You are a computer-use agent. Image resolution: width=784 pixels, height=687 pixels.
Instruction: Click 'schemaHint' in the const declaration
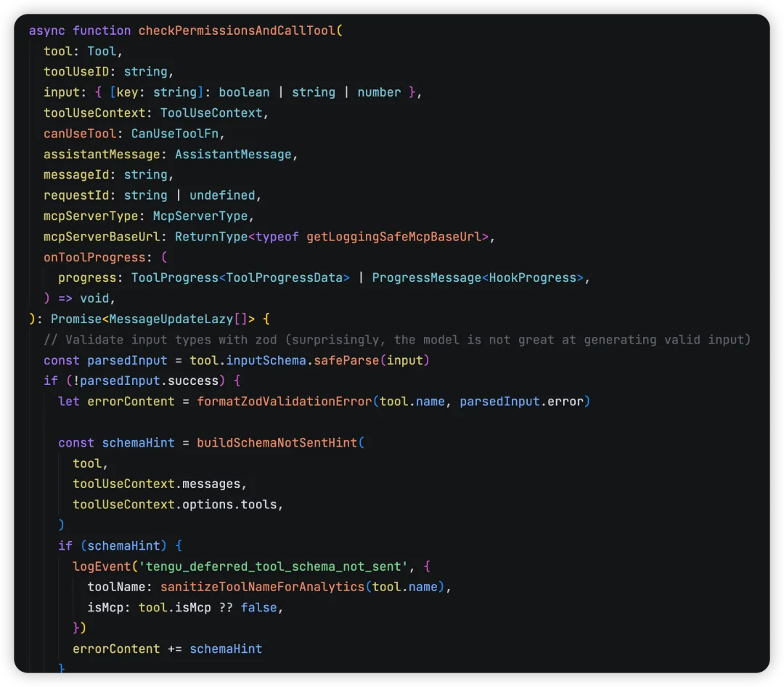click(x=138, y=443)
